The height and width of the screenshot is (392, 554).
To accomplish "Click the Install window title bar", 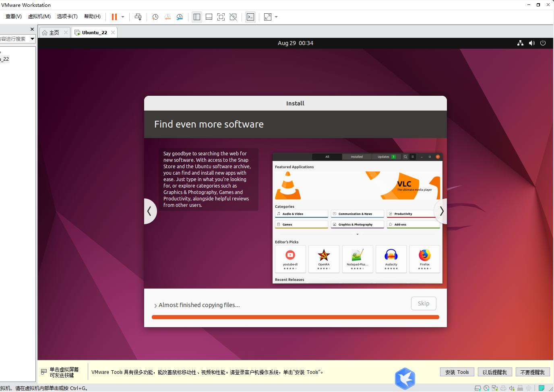I will click(296, 103).
